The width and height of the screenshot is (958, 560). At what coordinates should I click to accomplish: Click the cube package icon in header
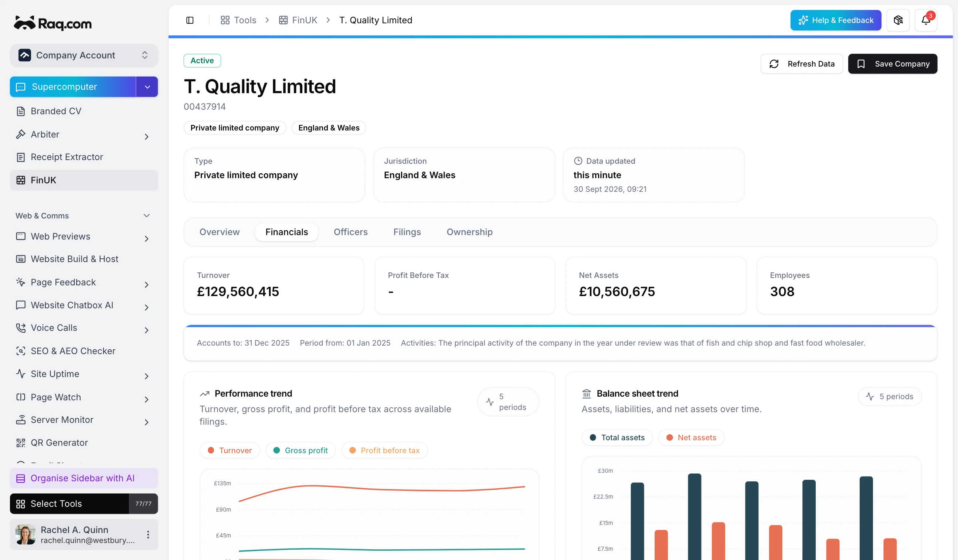[898, 20]
